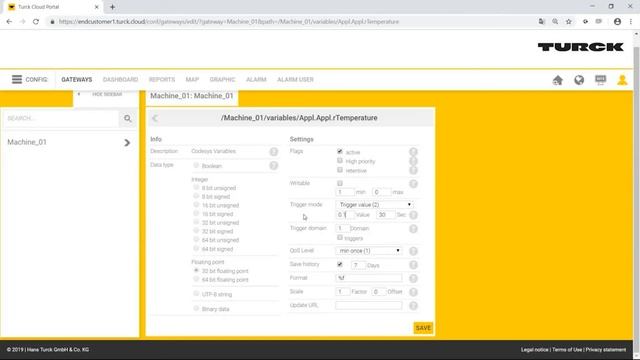This screenshot has height=360, width=640.
Task: Click the SAVE button
Action: coord(423,328)
